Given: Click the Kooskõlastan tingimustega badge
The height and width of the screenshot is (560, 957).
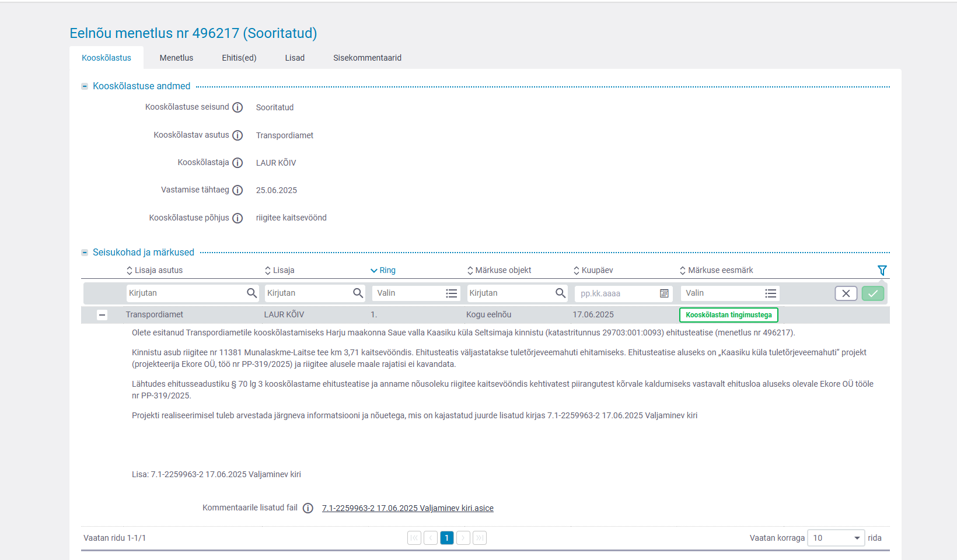Looking at the screenshot, I should point(729,315).
